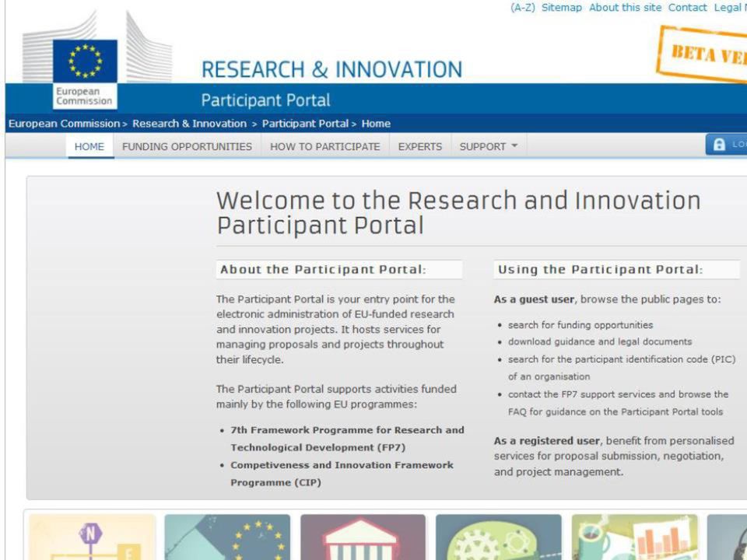
Task: Open the Sitemap link at top
Action: 562,8
